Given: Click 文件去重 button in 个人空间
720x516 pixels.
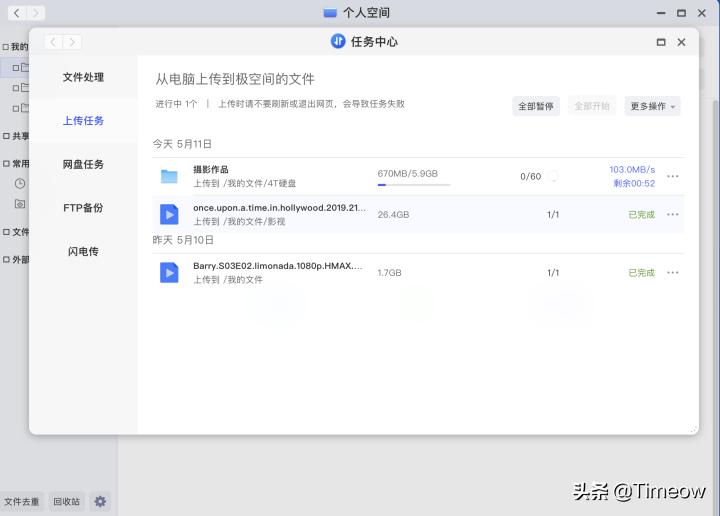Looking at the screenshot, I should tap(22, 501).
